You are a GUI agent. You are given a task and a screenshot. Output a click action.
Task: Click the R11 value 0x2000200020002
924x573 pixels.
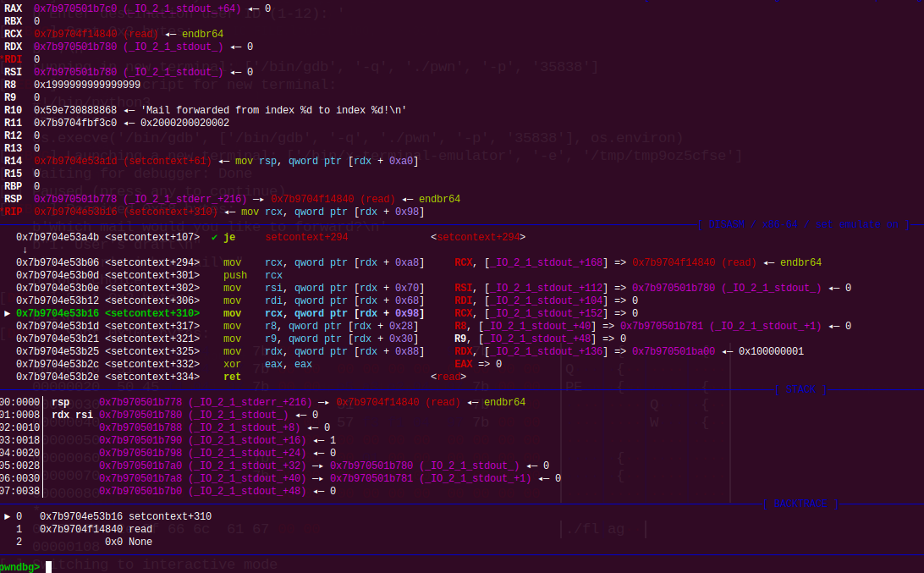184,123
